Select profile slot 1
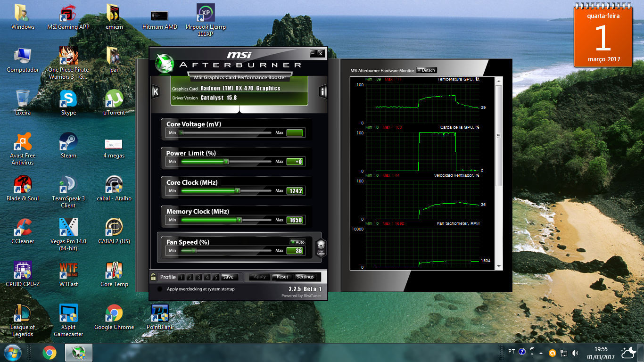Image resolution: width=644 pixels, height=362 pixels. coord(182,277)
